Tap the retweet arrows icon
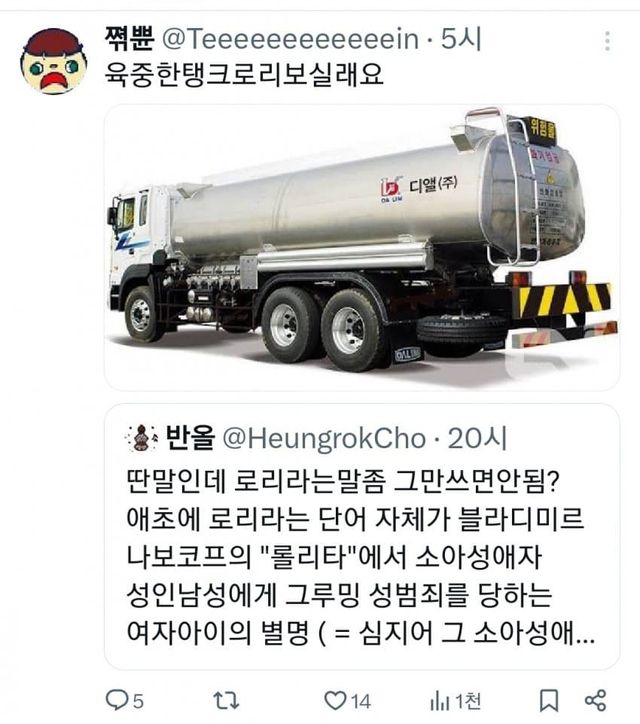Image resolution: width=640 pixels, height=724 pixels. 226,700
